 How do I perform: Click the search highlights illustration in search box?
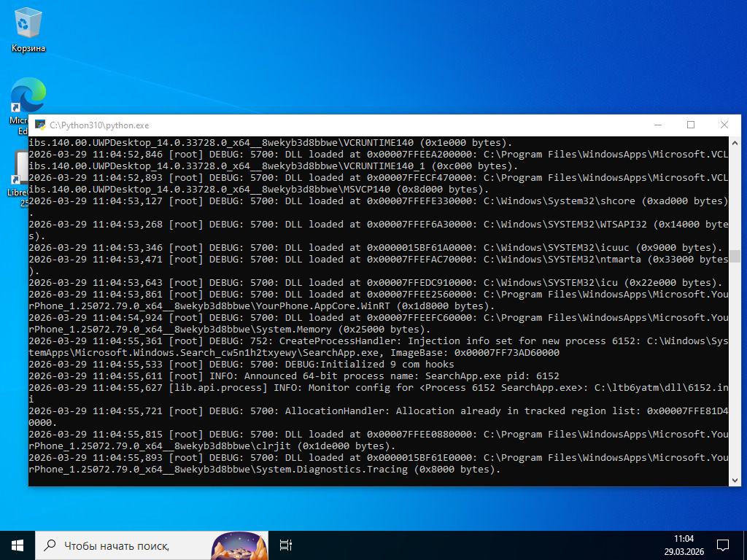pos(239,545)
